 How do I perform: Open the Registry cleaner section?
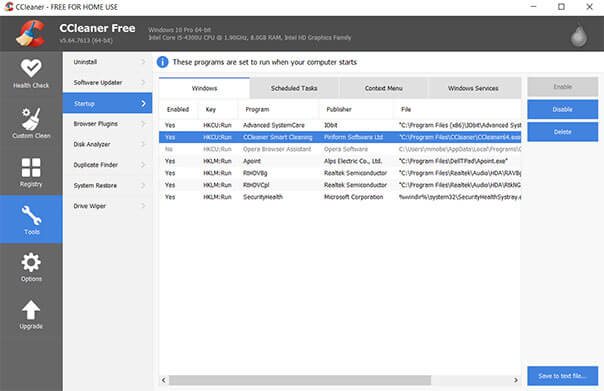pyautogui.click(x=31, y=172)
